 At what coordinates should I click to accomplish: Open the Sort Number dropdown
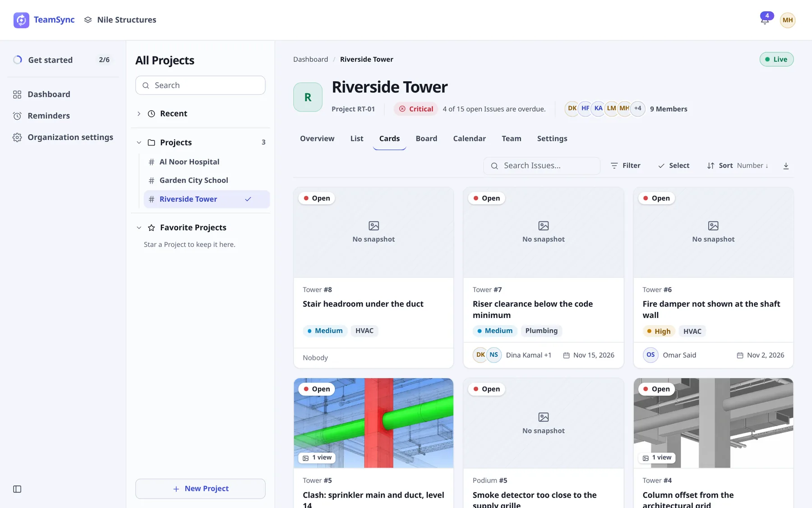click(738, 166)
